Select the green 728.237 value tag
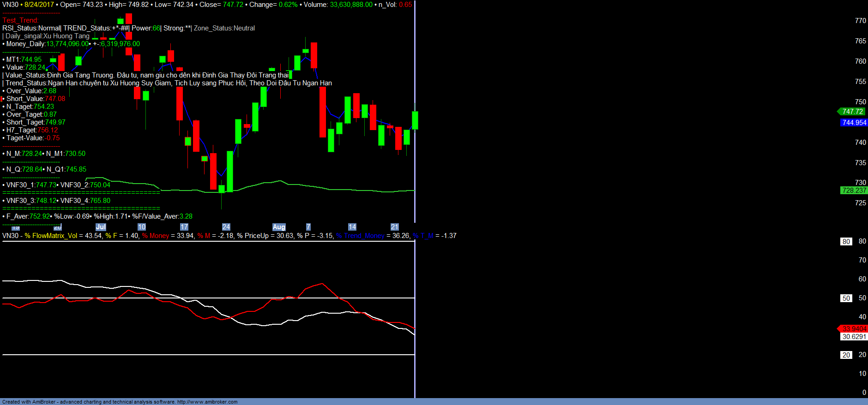Image resolution: width=868 pixels, height=405 pixels. 854,191
